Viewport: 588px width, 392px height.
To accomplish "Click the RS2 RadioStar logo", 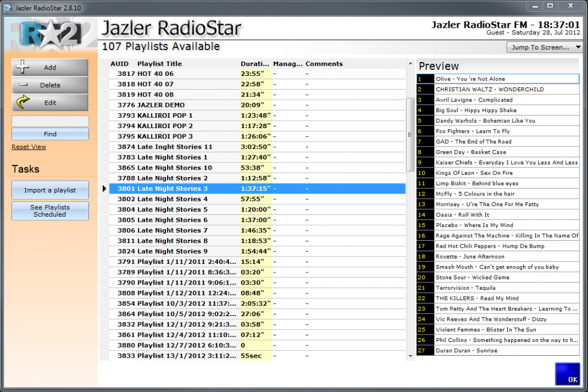I will (x=51, y=34).
